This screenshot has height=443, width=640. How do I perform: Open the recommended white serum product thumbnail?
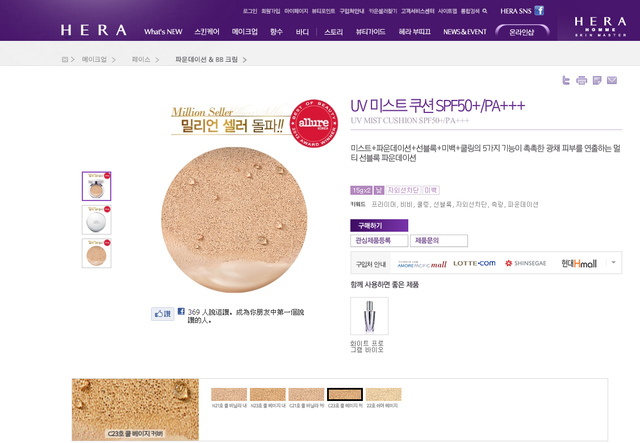369,316
